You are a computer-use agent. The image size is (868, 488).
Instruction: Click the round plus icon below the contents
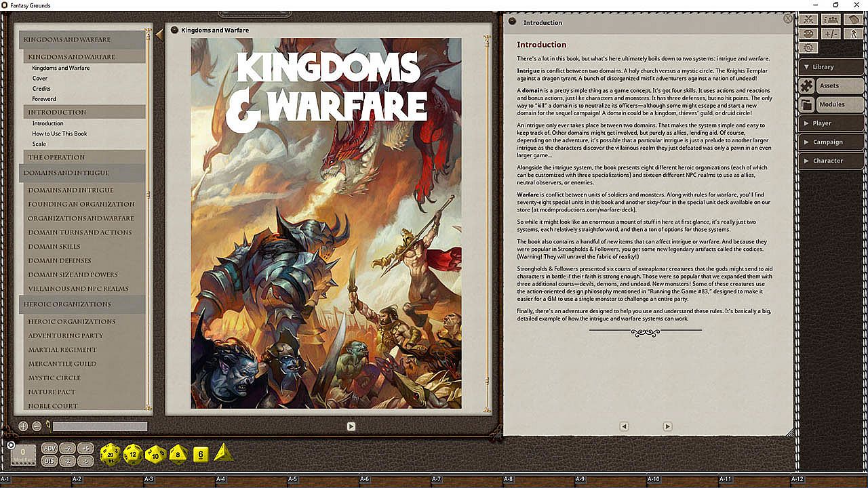pos(23,426)
